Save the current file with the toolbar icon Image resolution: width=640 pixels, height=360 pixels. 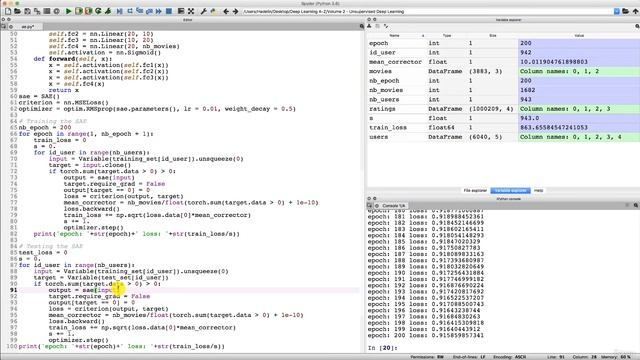27,11
